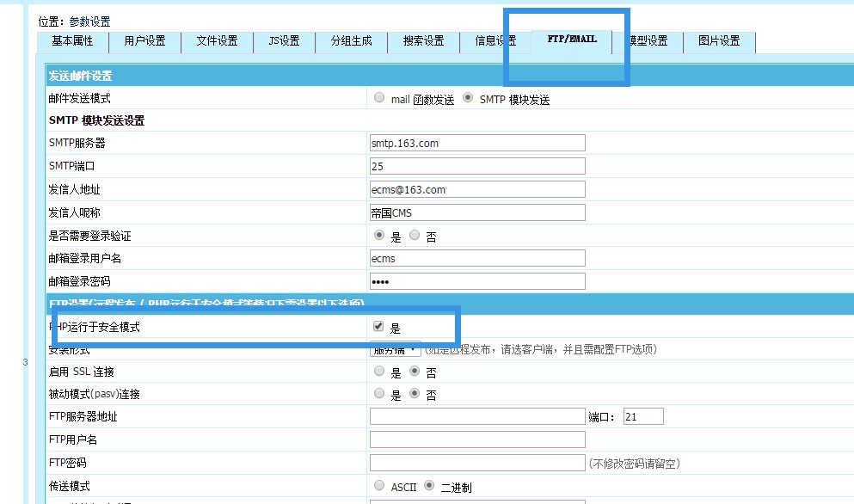Choose 否 for 是否需要登录验证
854x504 pixels.
pos(414,235)
